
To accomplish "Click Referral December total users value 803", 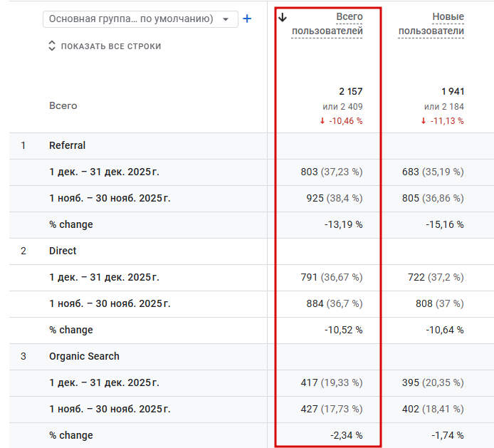I will pos(310,172).
